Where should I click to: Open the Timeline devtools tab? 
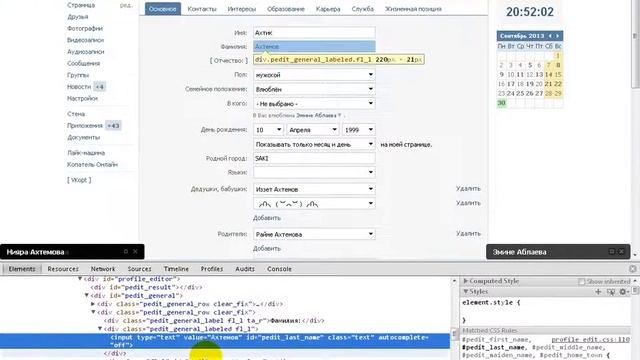tap(176, 269)
